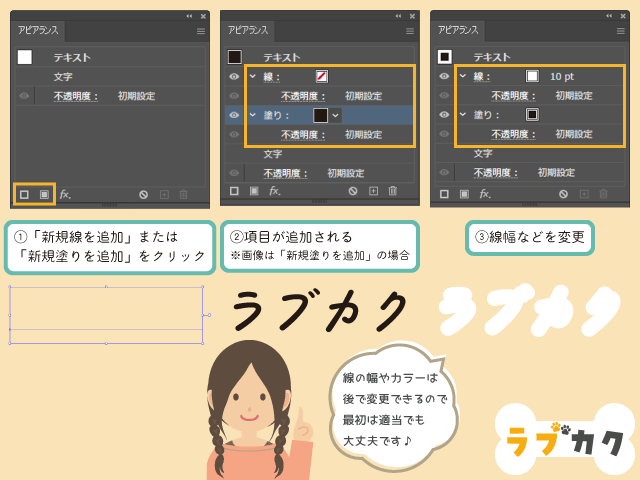Toggle the opacity eye in the white-thumbnail panel
The image size is (640, 480).
click(24, 96)
